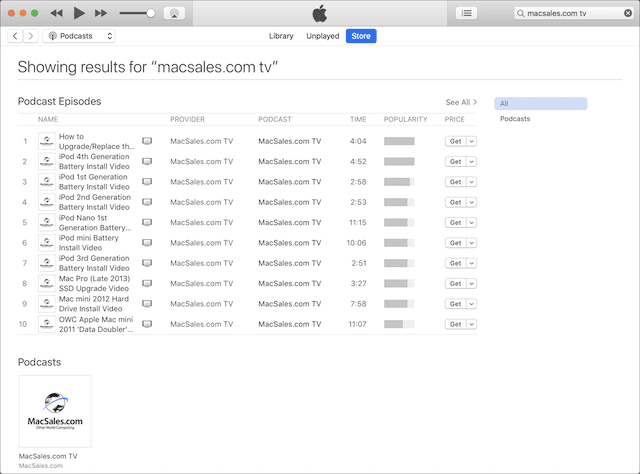
Task: Switch to the Library tab
Action: 281,36
